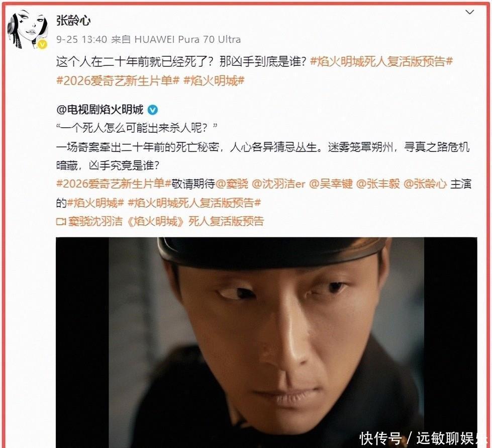Open #焰火明城死人复活版预告# tag in reposted text
Image resolution: width=492 pixels, height=448 pixels.
[x=194, y=203]
